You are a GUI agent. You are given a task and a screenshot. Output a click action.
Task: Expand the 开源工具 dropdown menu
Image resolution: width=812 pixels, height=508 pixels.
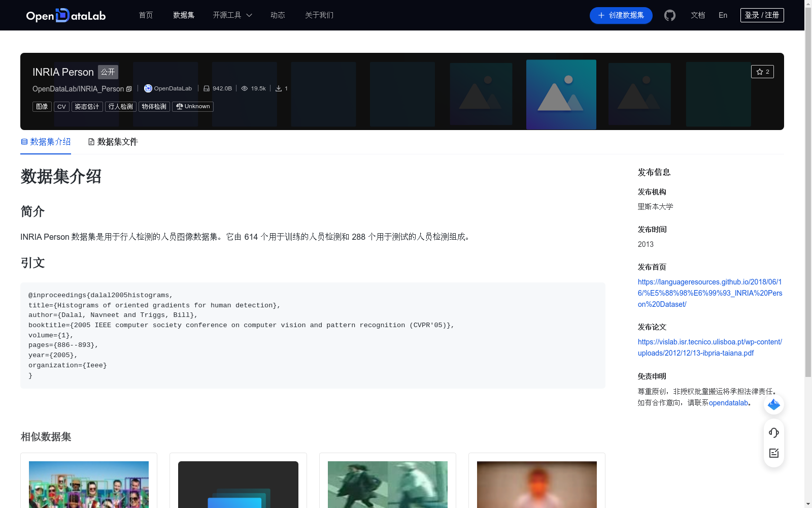pyautogui.click(x=232, y=15)
